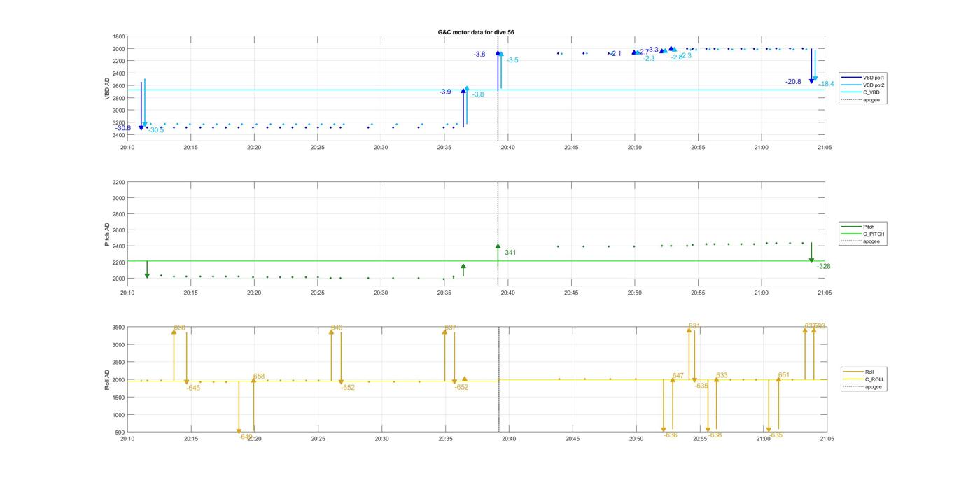
Task: Select the "C_ROLL" legend entry
Action: 862,379
